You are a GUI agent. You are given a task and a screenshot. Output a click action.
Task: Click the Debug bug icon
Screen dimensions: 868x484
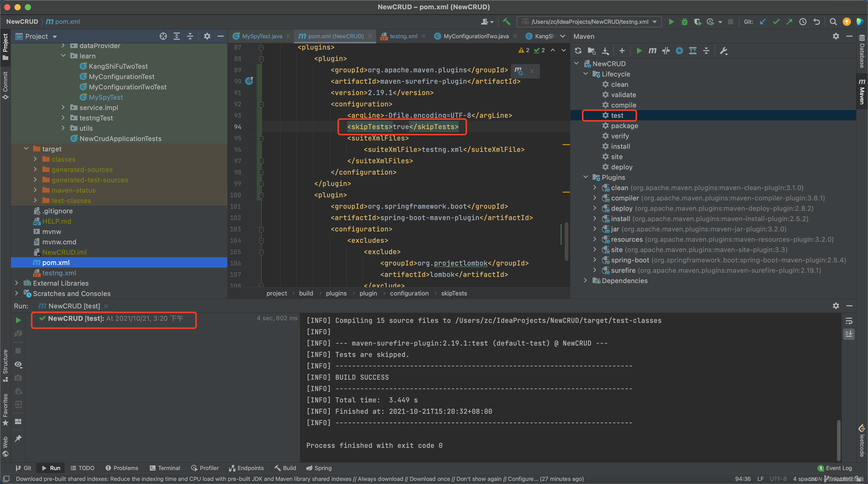(x=684, y=21)
